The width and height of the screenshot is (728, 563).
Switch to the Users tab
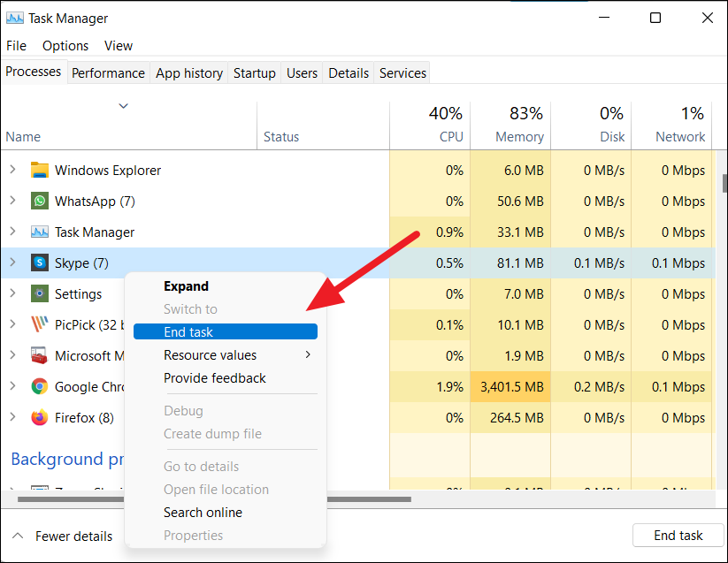click(302, 73)
